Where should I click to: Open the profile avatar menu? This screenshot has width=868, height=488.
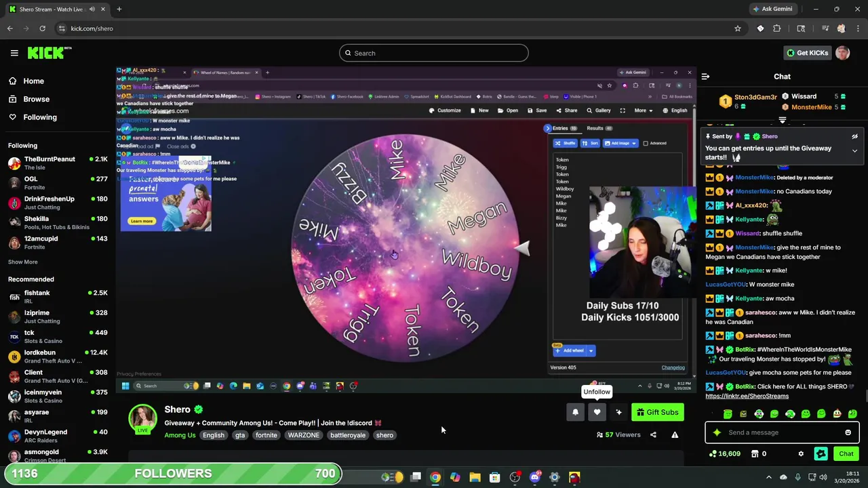843,53
